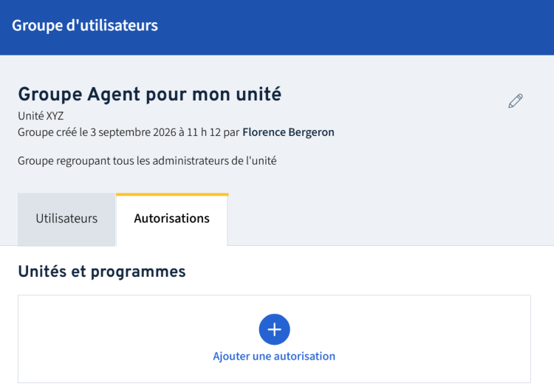Click the yellow indicator above Autorisations
The width and height of the screenshot is (554, 392).
click(x=172, y=194)
